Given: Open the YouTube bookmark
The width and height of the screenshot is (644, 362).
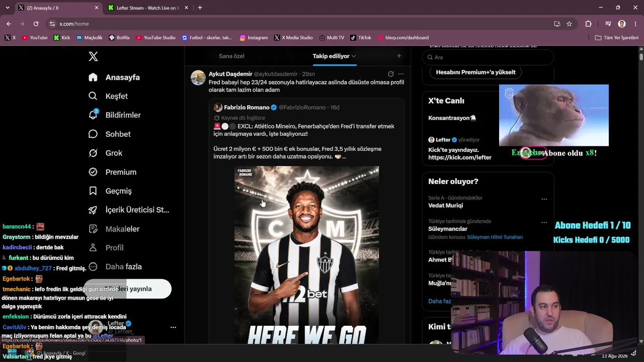Looking at the screenshot, I should pos(35,38).
